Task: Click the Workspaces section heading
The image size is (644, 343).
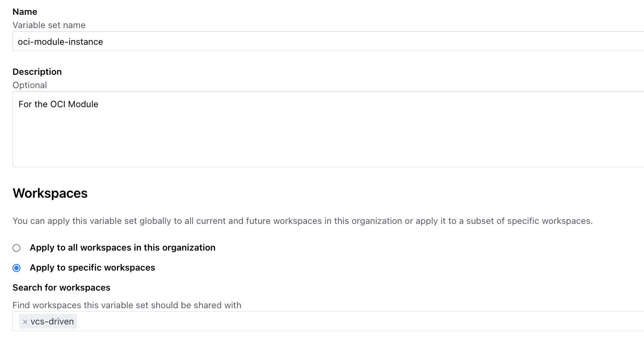Action: click(50, 193)
